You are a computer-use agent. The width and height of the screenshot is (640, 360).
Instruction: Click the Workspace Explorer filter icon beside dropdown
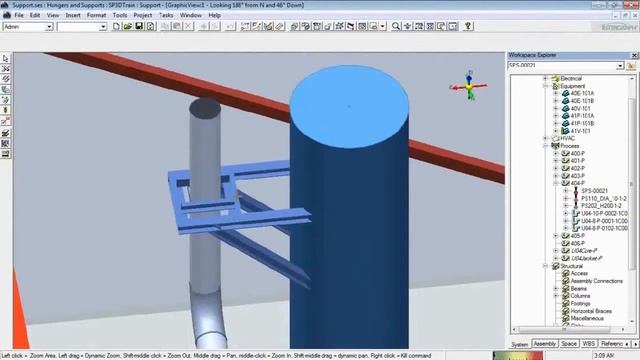point(631,66)
